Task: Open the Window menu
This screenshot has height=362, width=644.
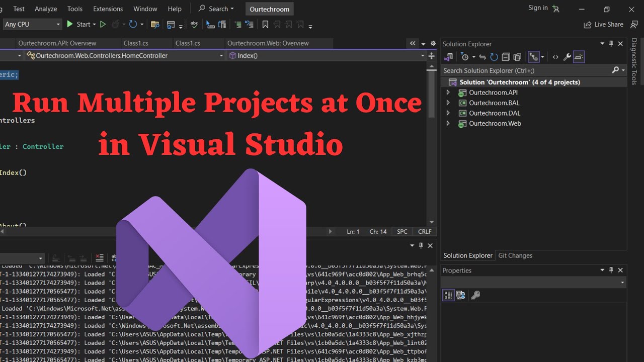Action: click(x=145, y=9)
